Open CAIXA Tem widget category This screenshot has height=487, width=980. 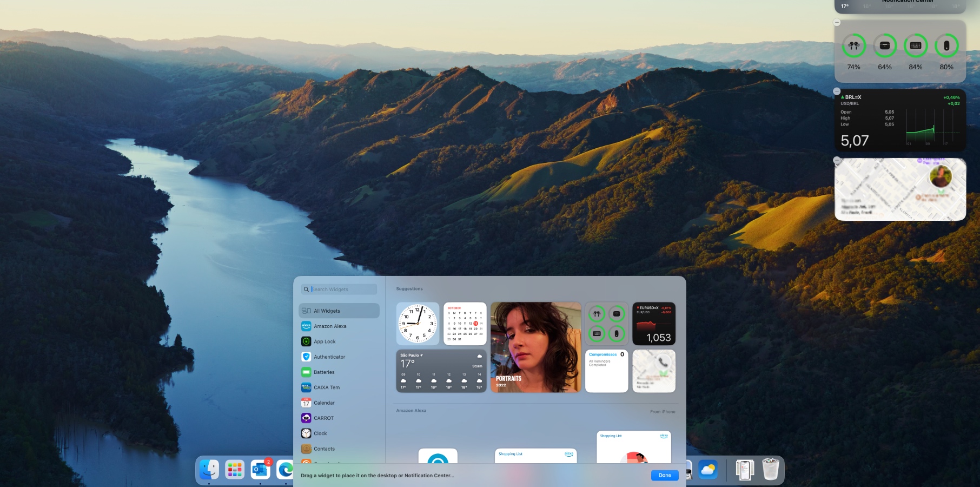tap(339, 387)
